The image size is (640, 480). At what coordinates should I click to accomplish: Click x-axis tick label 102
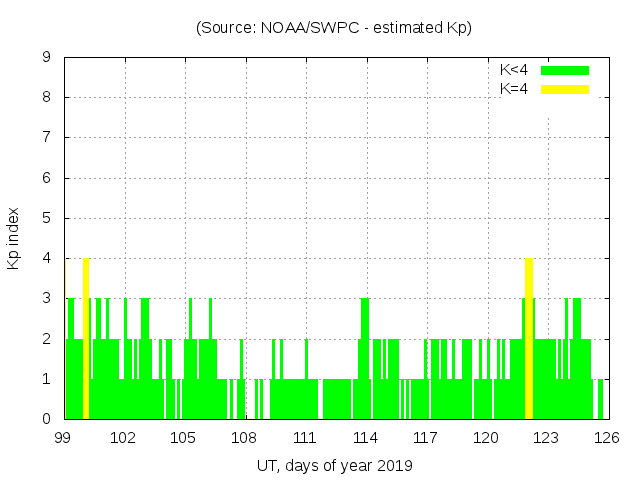pos(123,438)
